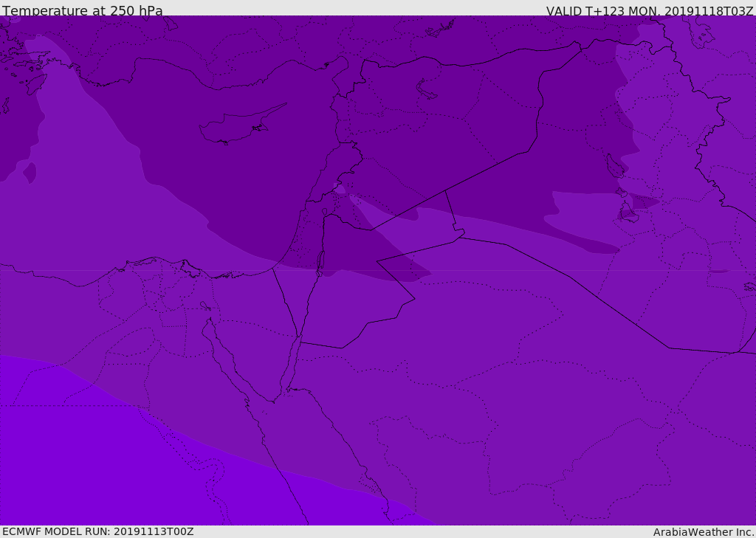
Task: Click the island of Cyprus on the map
Action: [242, 125]
